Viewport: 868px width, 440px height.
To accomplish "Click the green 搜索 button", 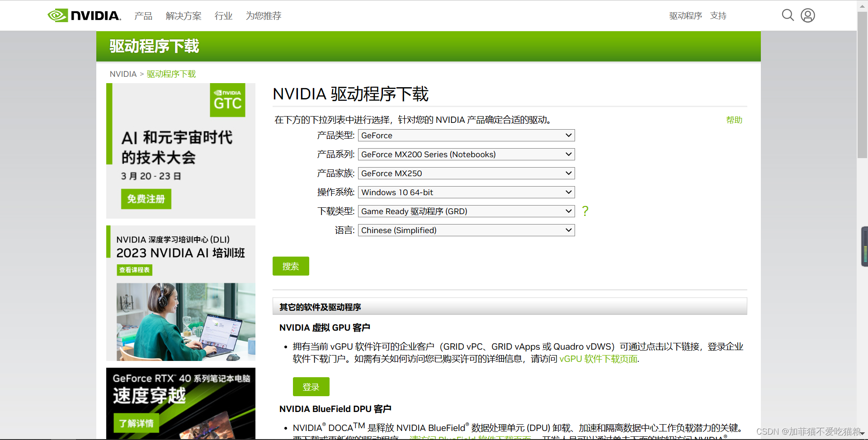I will [x=291, y=266].
